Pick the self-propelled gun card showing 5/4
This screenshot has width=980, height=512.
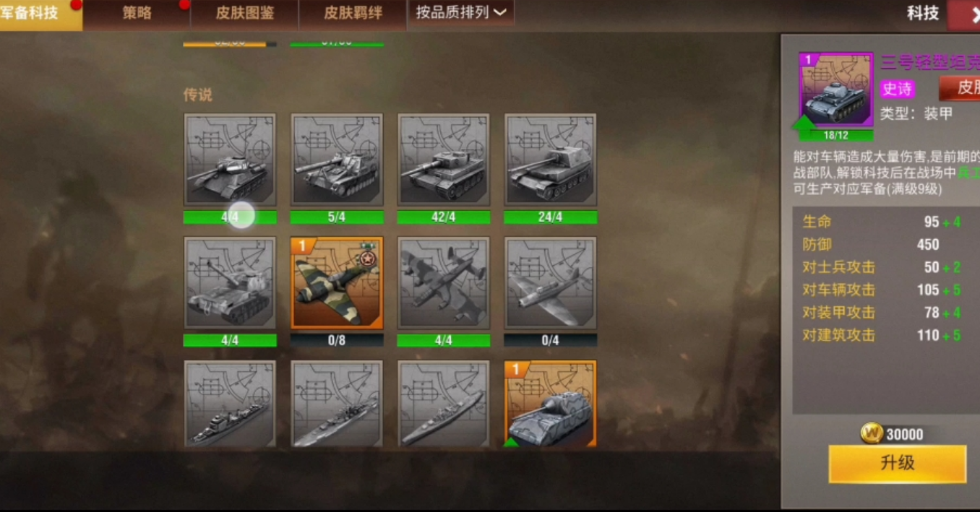click(x=337, y=160)
